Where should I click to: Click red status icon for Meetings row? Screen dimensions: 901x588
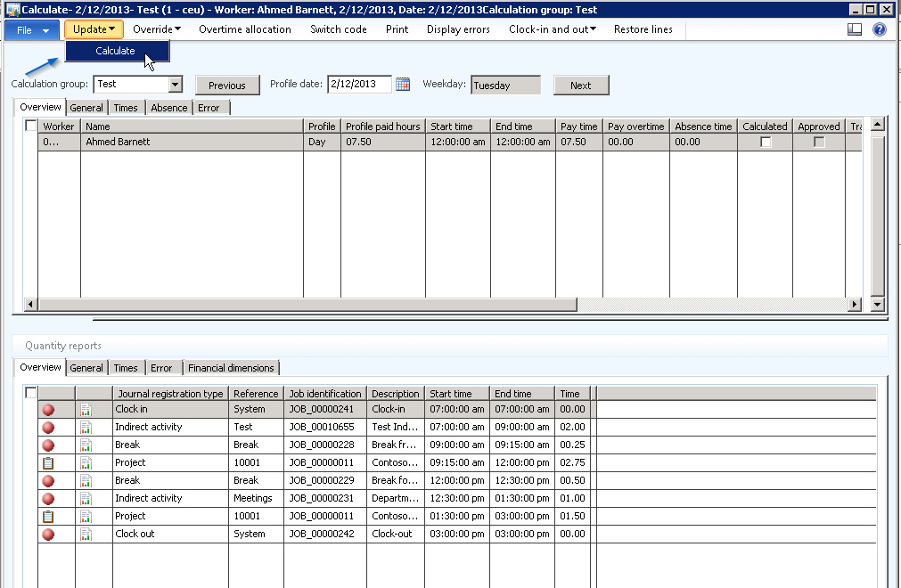coord(48,498)
